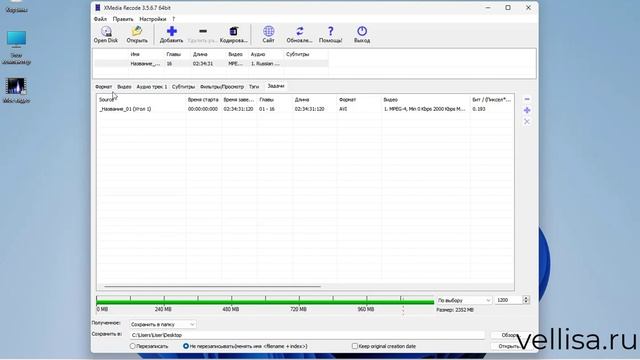Viewport: 640px width, 360px height.
Task: Select the Не перезаписывать radio button
Action: [x=186, y=346]
